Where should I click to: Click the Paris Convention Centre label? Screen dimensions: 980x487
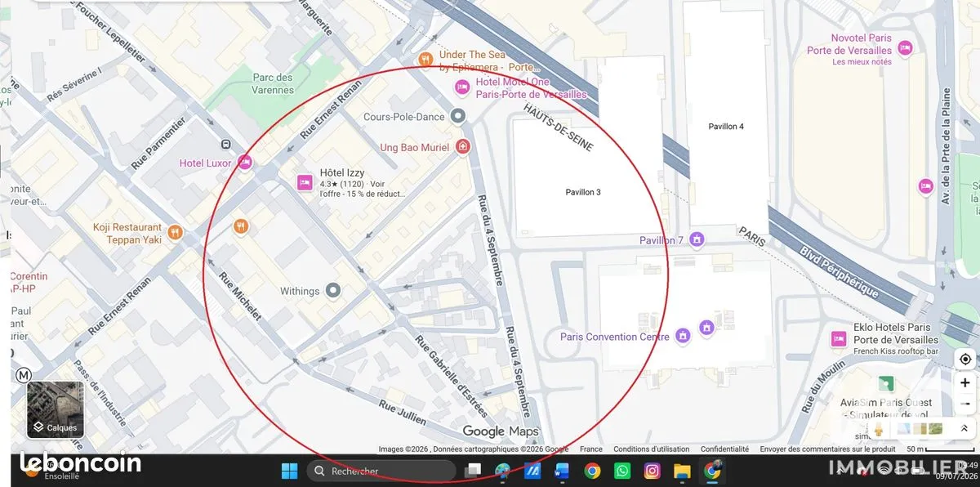pyautogui.click(x=615, y=337)
